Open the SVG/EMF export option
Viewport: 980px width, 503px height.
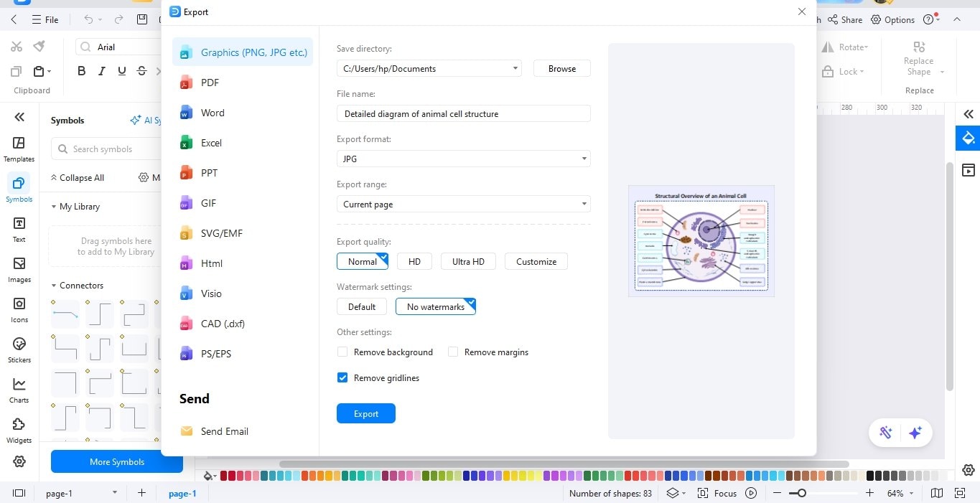pos(186,232)
